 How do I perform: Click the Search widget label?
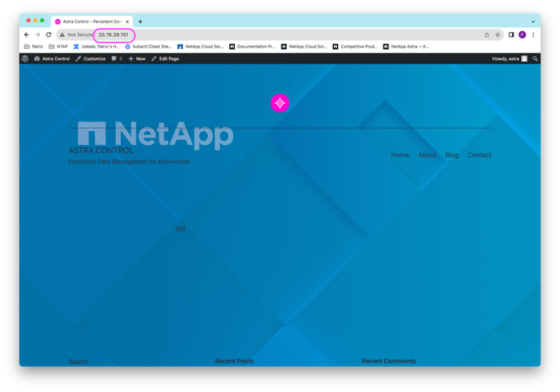coord(78,362)
